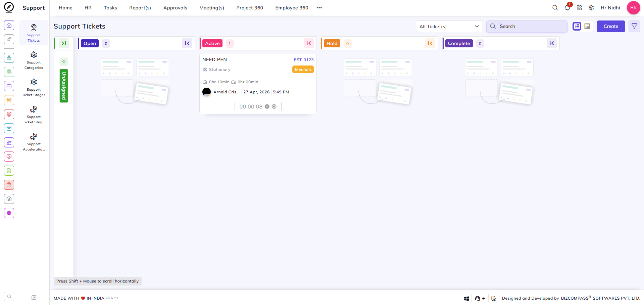Viewport: 644px width, 305px height.
Task: Click Hr Nidhi username
Action: pos(610,8)
